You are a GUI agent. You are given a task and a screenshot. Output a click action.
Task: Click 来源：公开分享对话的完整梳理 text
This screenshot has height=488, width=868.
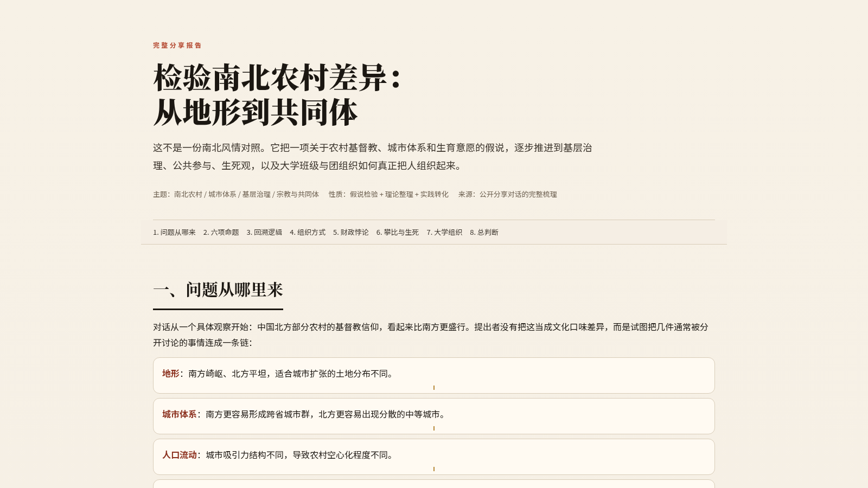(508, 194)
